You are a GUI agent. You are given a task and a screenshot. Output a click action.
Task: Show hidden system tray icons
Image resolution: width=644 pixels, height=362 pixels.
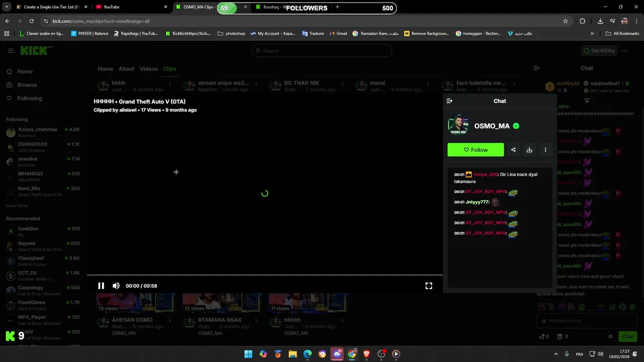(x=556, y=354)
